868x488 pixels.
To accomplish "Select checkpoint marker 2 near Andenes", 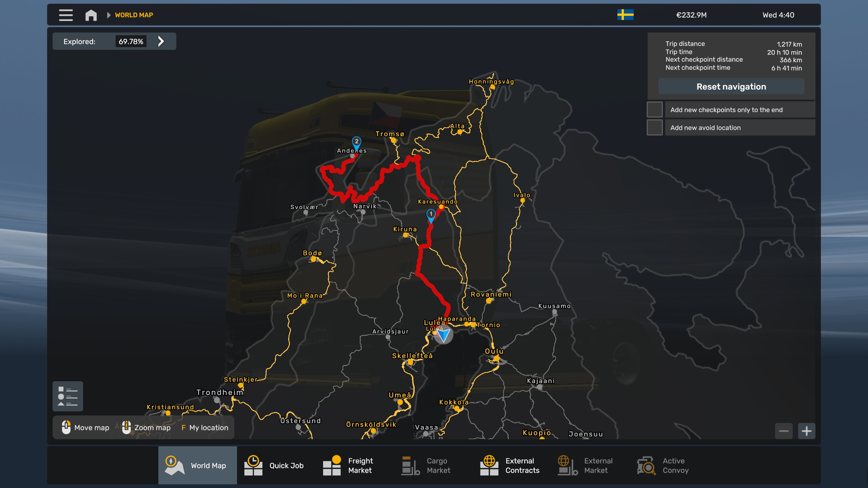I will pos(356,142).
